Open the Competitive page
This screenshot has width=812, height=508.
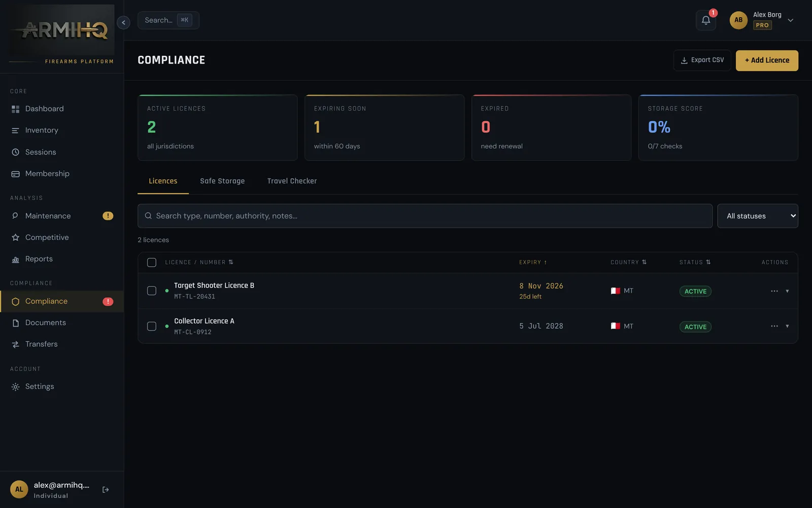[61, 237]
